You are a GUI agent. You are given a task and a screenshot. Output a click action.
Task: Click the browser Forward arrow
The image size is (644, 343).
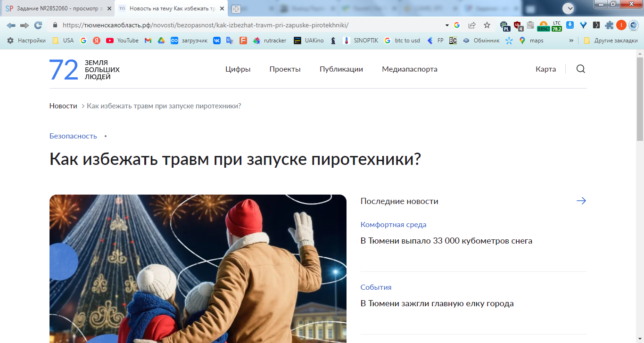[25, 25]
